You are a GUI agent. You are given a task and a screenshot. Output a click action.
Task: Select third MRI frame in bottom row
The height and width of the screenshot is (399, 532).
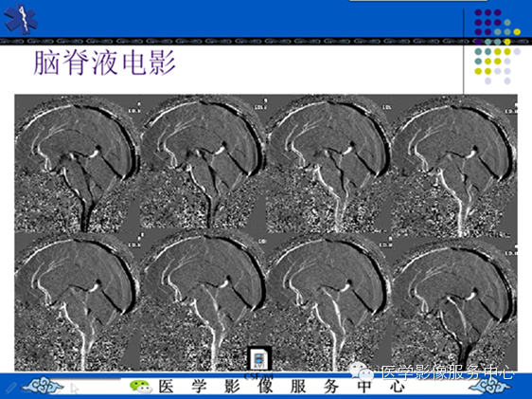pyautogui.click(x=328, y=301)
